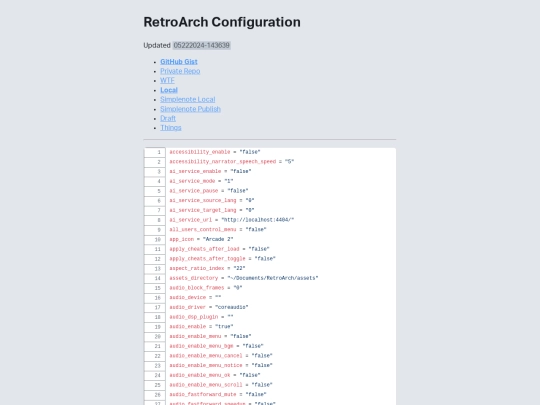
Task: Click the audio_enable_menu_scroll line
Action: tap(221, 384)
